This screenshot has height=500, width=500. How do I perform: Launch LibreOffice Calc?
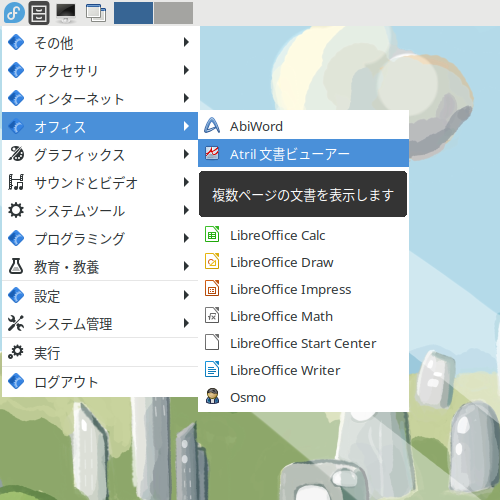[303, 235]
